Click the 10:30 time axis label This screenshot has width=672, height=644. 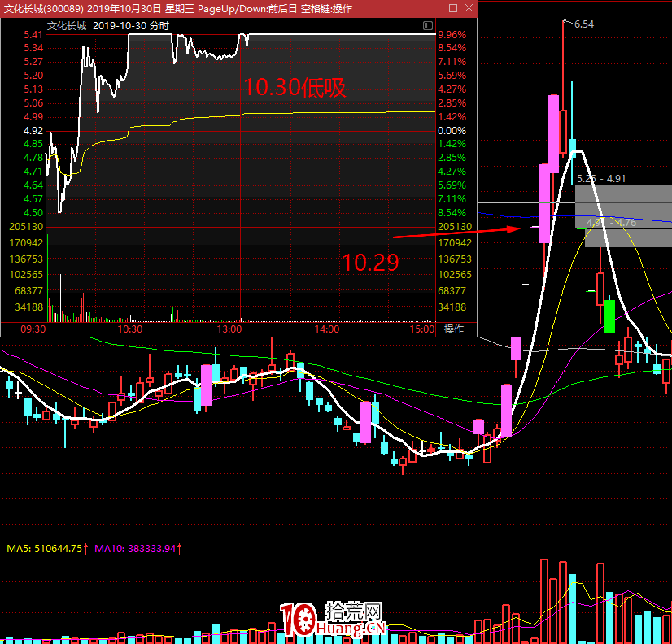pyautogui.click(x=130, y=329)
